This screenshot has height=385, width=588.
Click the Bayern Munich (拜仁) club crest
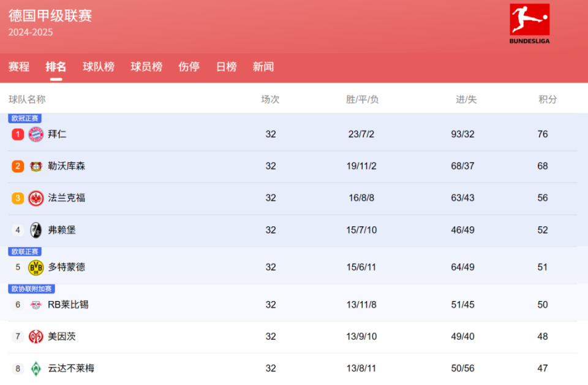click(x=36, y=134)
